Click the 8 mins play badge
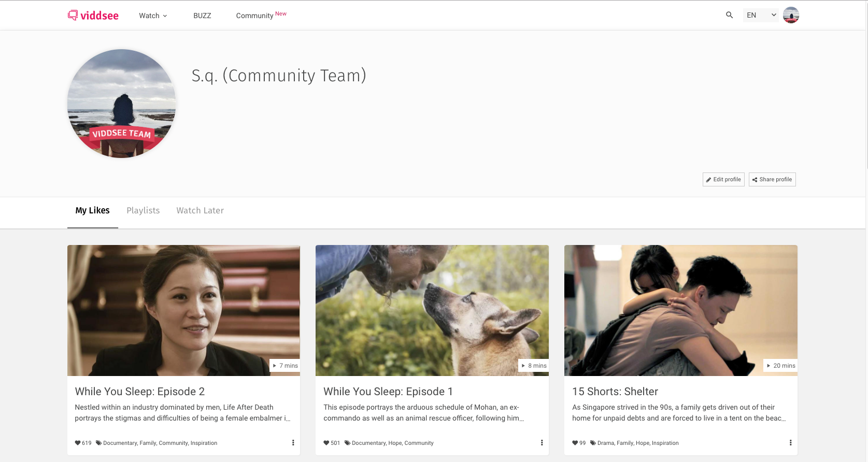This screenshot has width=868, height=462. (x=534, y=366)
